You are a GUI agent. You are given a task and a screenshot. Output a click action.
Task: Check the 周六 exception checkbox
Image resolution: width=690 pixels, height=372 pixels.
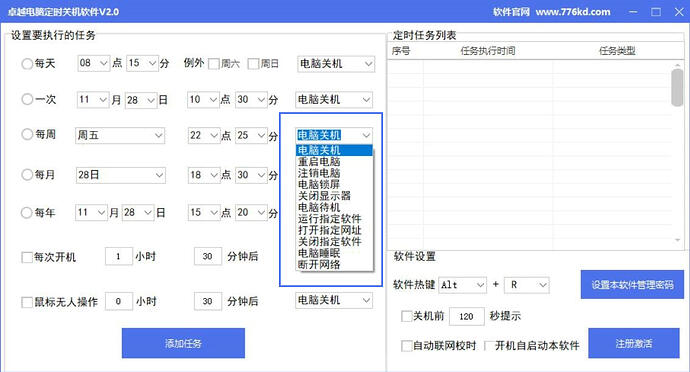pyautogui.click(x=214, y=64)
